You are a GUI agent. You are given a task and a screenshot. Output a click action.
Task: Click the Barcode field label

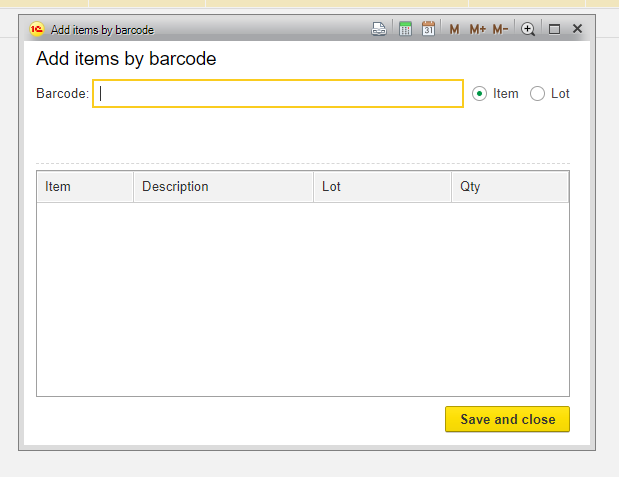coord(62,94)
